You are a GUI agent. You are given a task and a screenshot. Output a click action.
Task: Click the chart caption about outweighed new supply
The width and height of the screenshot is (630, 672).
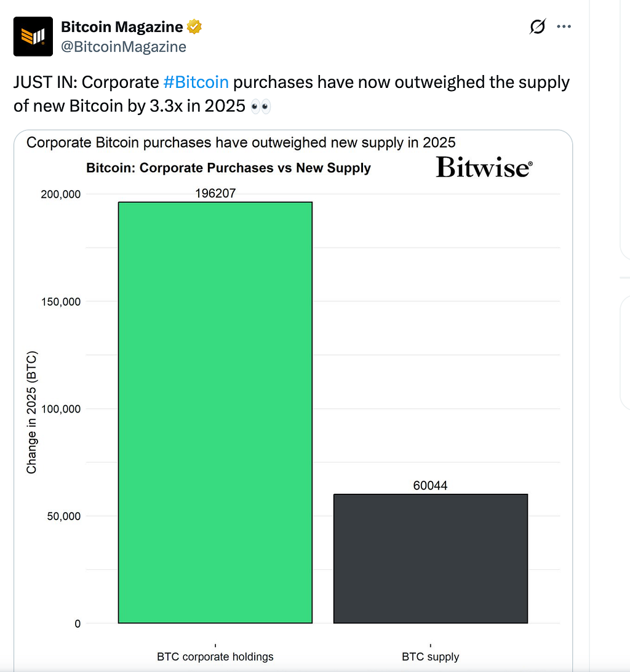click(x=241, y=142)
